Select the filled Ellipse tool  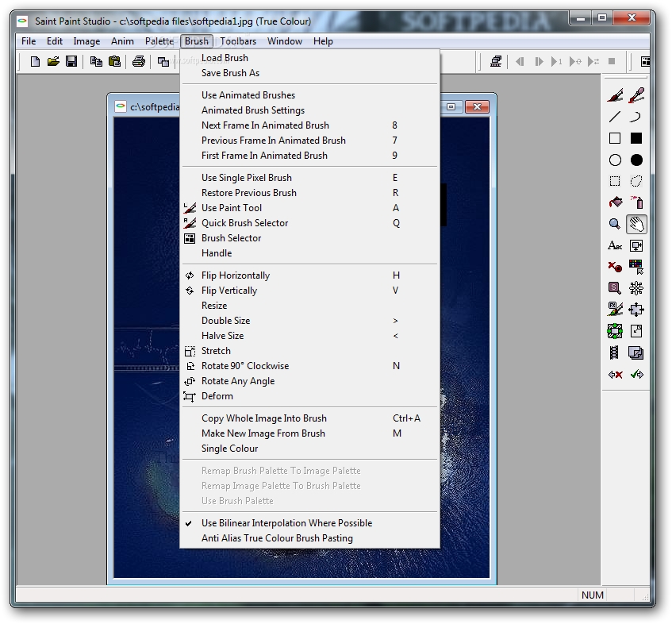coord(636,160)
